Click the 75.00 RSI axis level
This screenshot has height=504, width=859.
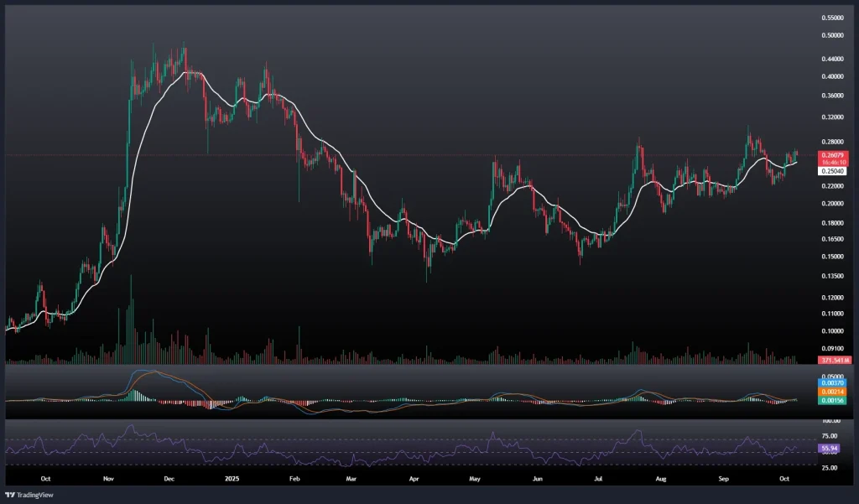pyautogui.click(x=830, y=436)
